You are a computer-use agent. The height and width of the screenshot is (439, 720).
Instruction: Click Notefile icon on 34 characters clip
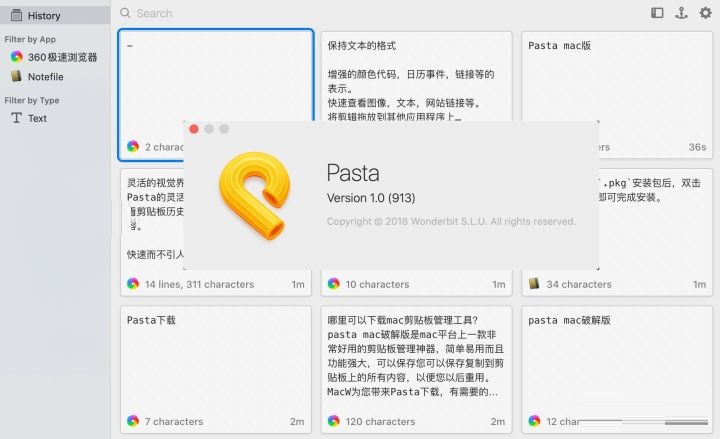tap(534, 283)
